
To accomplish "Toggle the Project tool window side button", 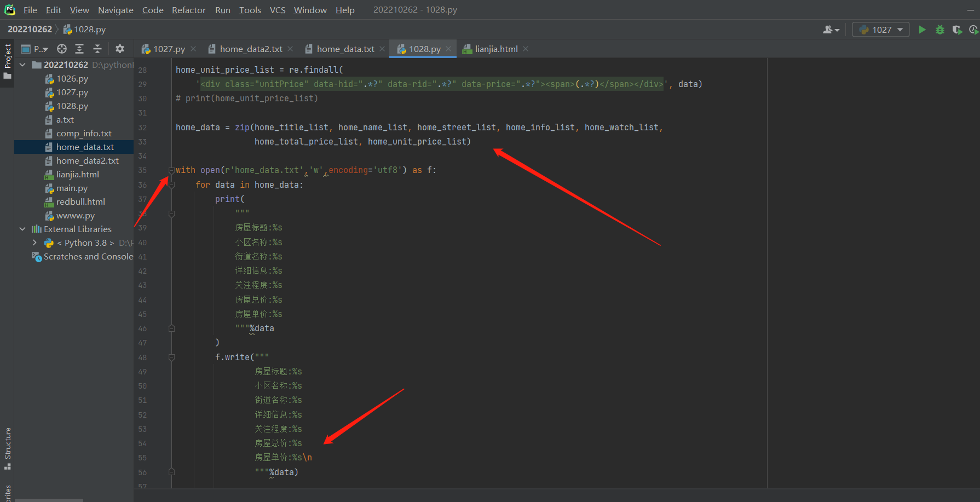I will coord(7,61).
